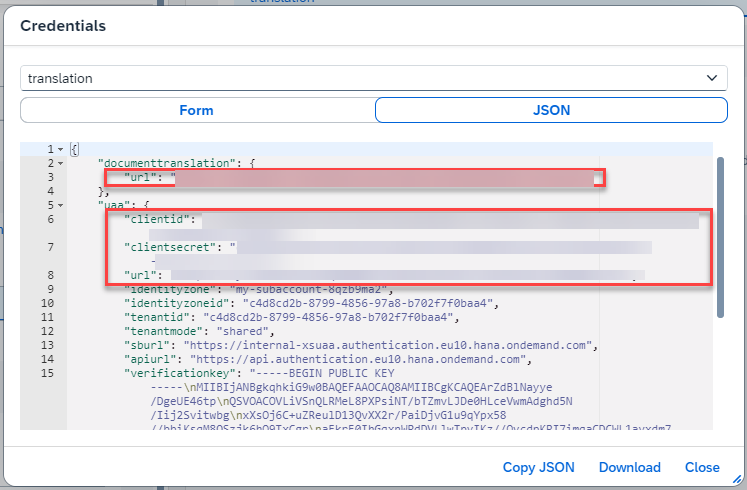This screenshot has height=490, width=747.
Task: Open the translation credentials dropdown
Action: coord(374,78)
